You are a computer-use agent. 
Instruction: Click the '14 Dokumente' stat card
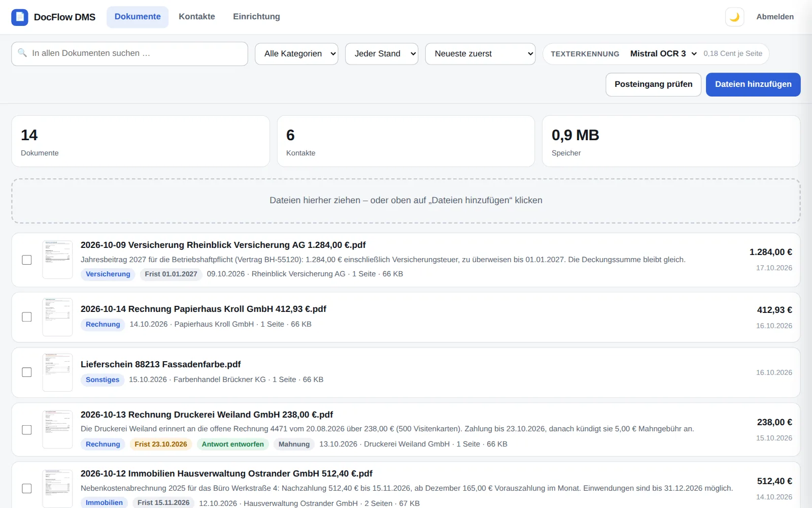click(141, 141)
